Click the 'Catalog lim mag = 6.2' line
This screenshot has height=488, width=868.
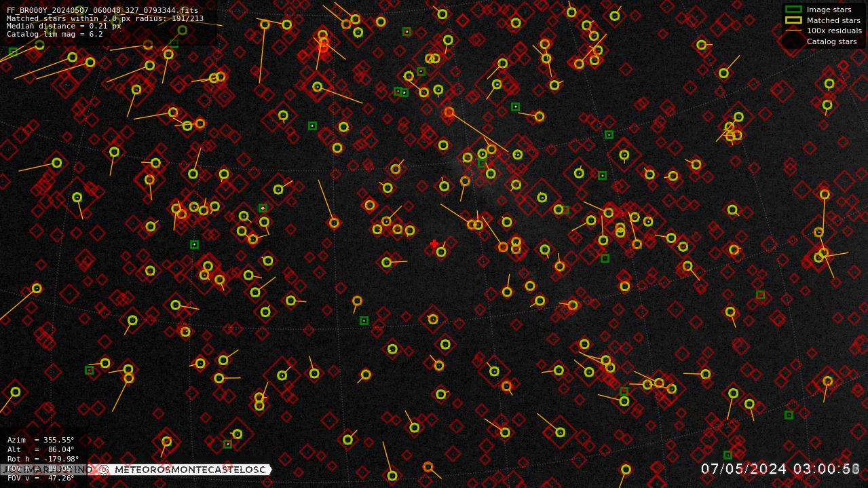(x=55, y=34)
